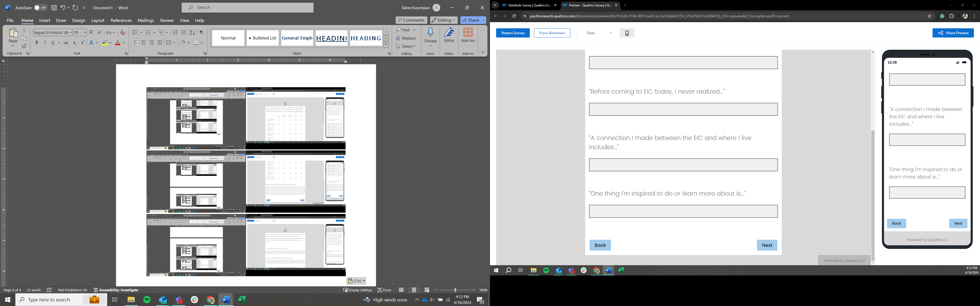The width and height of the screenshot is (980, 306).
Task: Click the Format Painter icon
Action: point(24,46)
